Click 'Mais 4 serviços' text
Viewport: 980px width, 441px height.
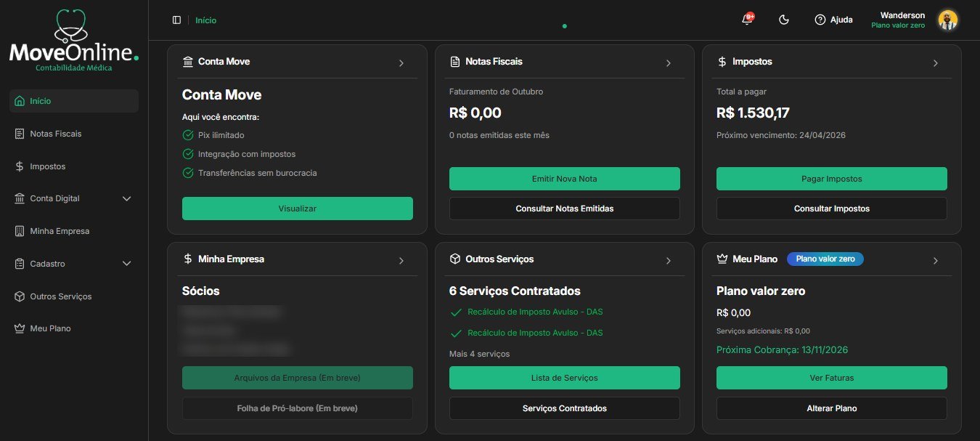480,354
